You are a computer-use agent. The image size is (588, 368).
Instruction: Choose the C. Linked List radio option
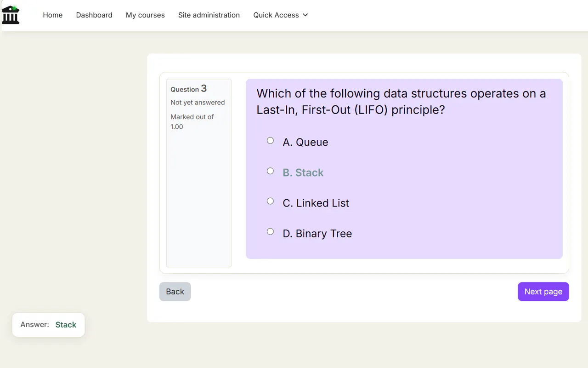click(270, 201)
